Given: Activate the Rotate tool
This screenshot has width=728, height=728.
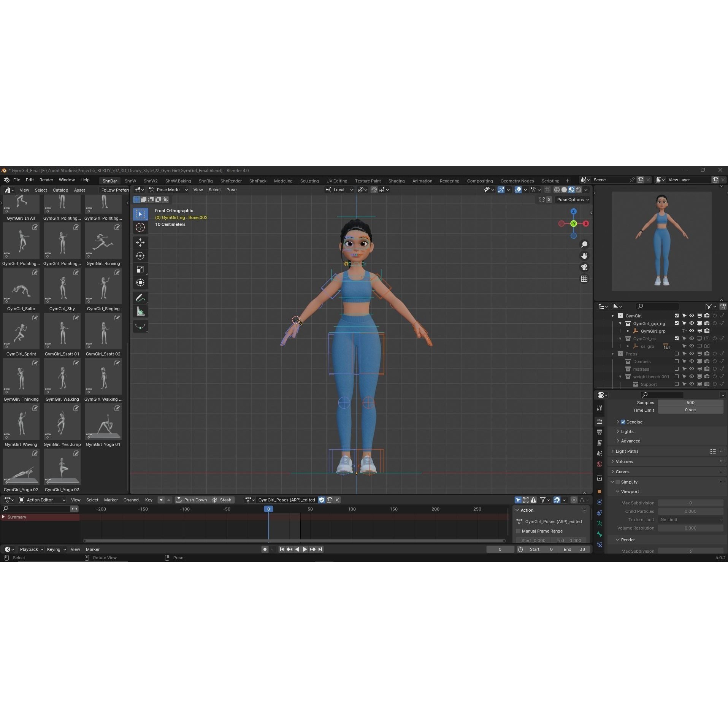Looking at the screenshot, I should click(140, 255).
